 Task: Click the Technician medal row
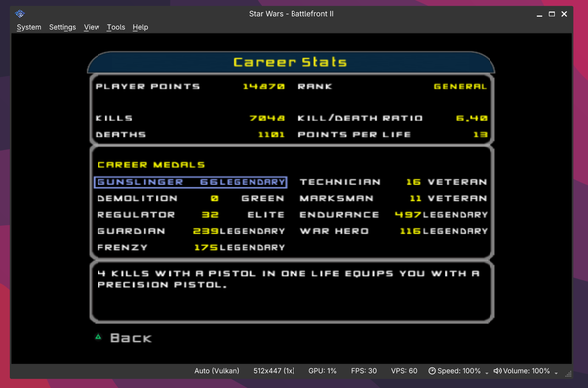coord(393,182)
